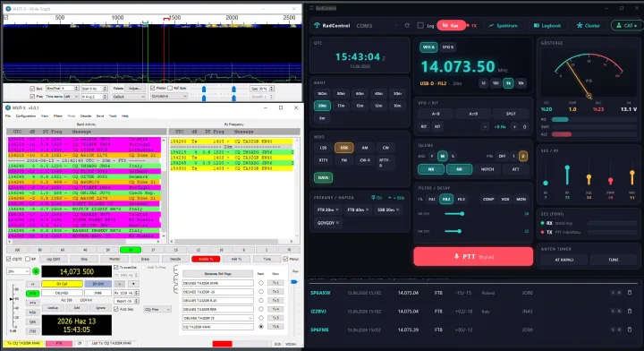The image size is (644, 351).
Task: Click the WSJT-X Pwr slider handle
Action: click(x=293, y=282)
